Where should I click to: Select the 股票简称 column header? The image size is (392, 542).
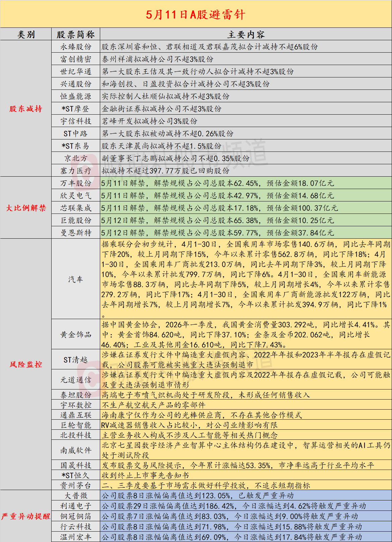pos(76,35)
